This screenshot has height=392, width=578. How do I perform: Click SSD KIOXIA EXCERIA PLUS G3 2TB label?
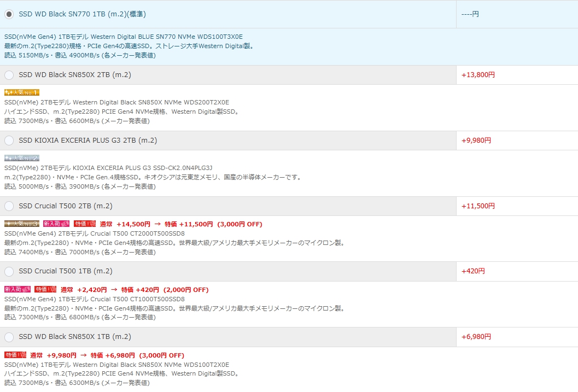pyautogui.click(x=87, y=141)
